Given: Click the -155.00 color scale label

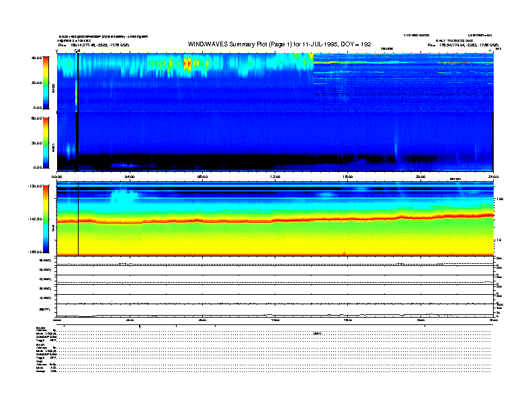Looking at the screenshot, I should point(35,252).
